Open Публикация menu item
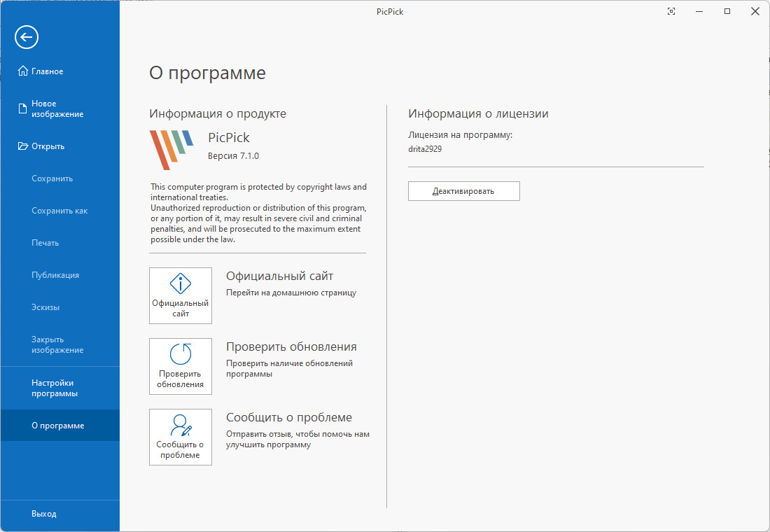Viewport: 770px width, 532px height. click(60, 275)
